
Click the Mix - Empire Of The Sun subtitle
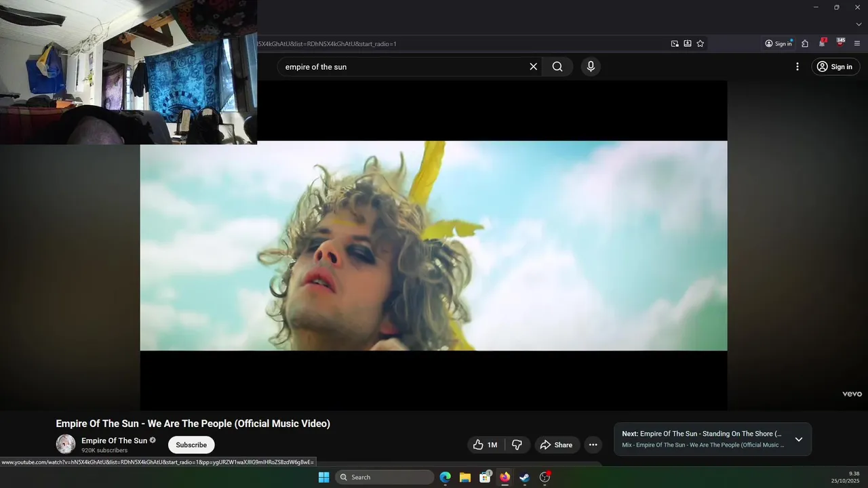(x=703, y=445)
